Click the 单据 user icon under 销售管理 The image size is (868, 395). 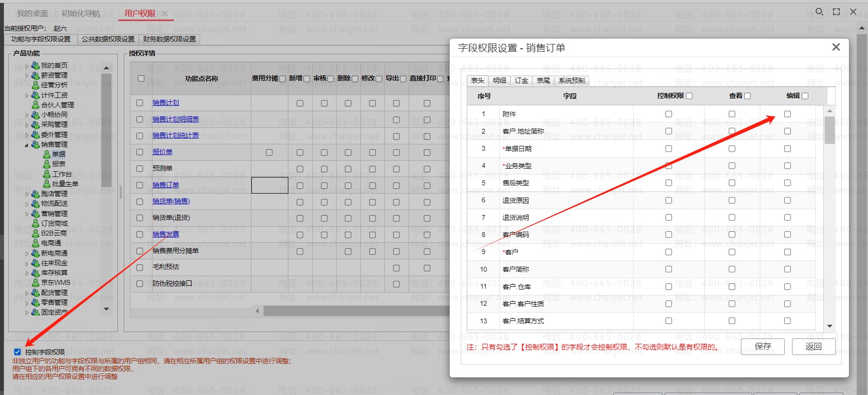[x=47, y=154]
